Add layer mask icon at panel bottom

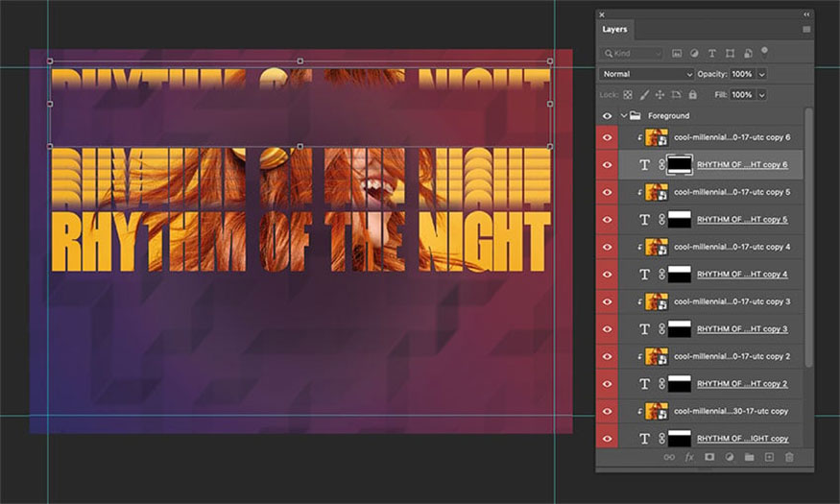point(709,457)
